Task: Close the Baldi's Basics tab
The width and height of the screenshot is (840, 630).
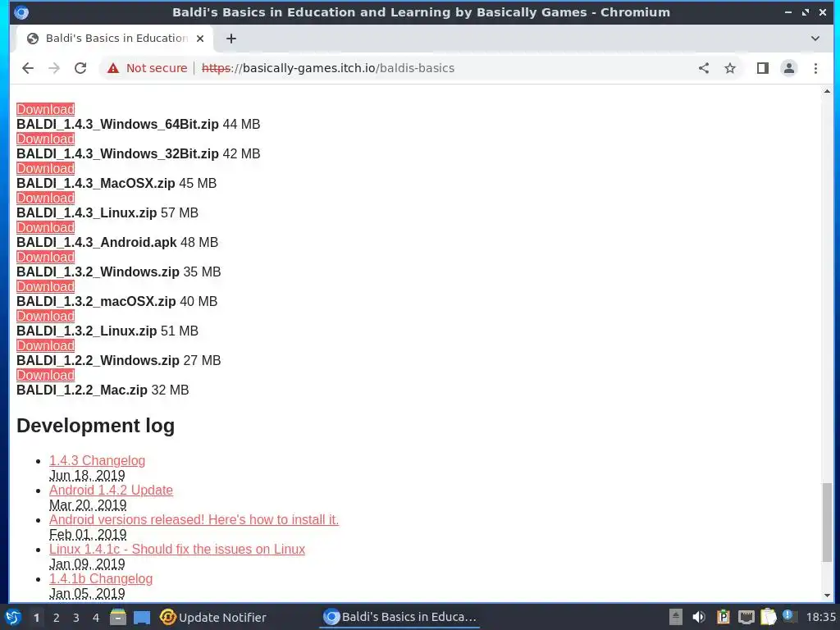Action: coord(200,39)
